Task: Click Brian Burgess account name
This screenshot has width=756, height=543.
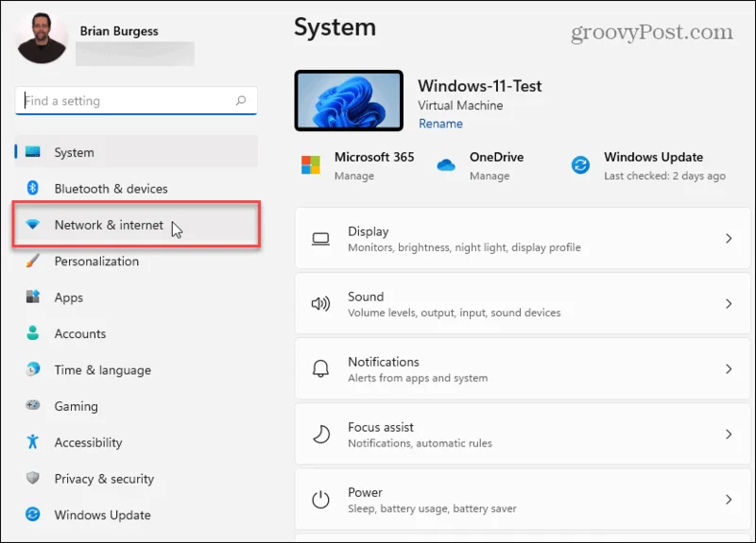Action: click(119, 31)
